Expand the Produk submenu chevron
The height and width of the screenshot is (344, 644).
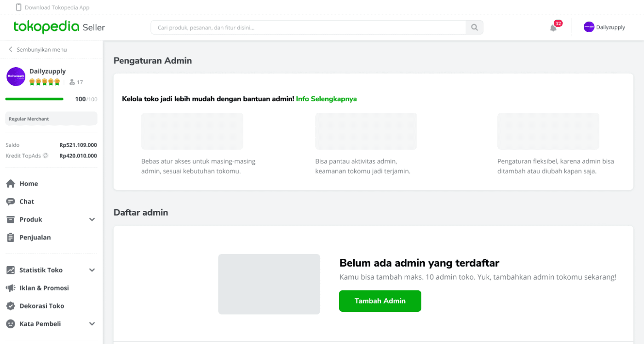click(92, 220)
